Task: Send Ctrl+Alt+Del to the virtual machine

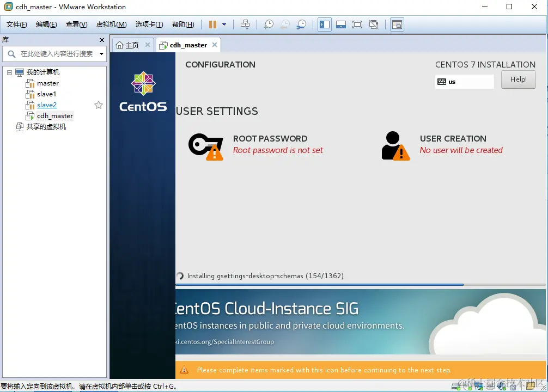Action: click(245, 24)
